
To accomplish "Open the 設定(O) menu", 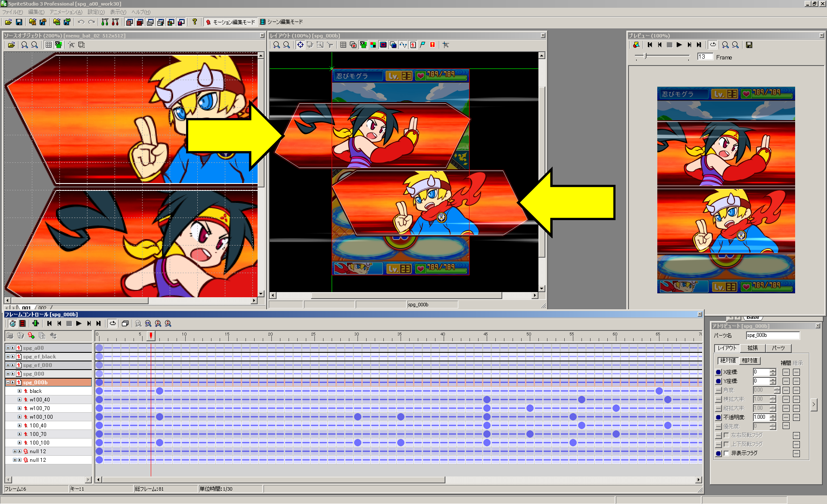I will (x=96, y=12).
